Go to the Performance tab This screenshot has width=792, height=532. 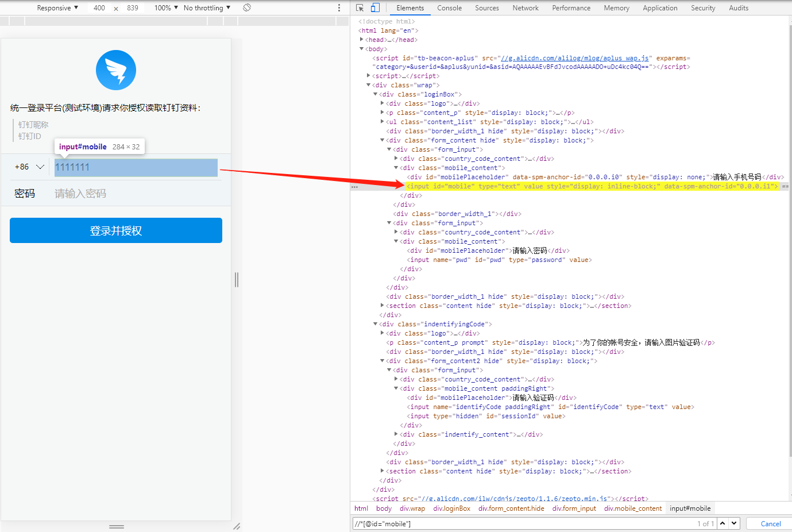point(571,8)
